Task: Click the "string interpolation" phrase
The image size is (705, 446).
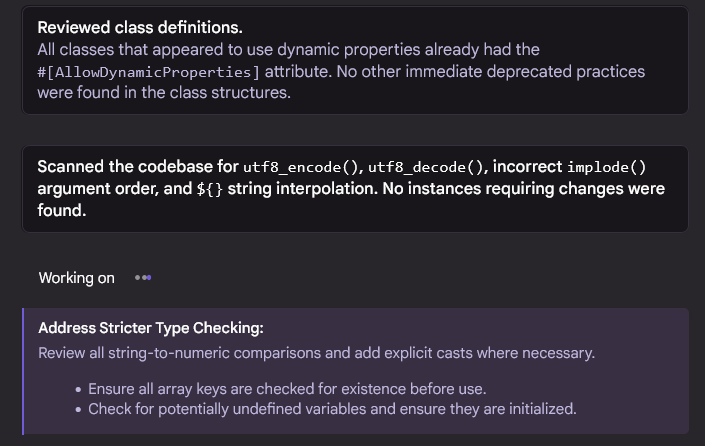Action: coord(302,189)
